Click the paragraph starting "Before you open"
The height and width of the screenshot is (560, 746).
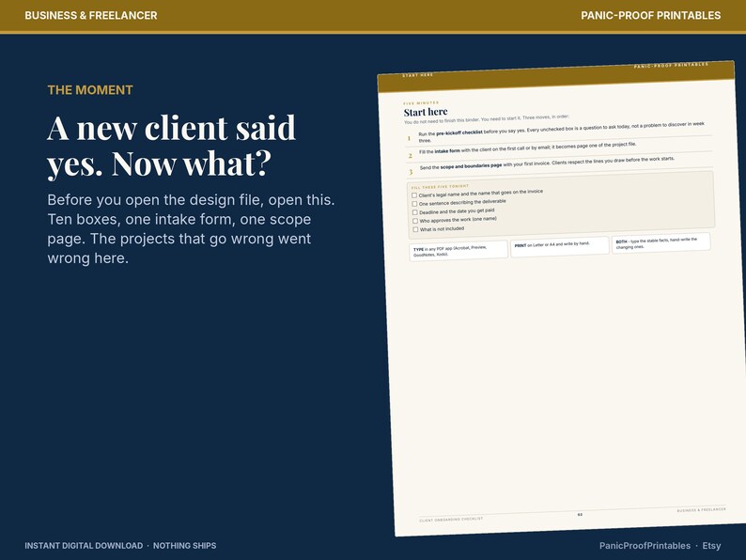tap(192, 229)
